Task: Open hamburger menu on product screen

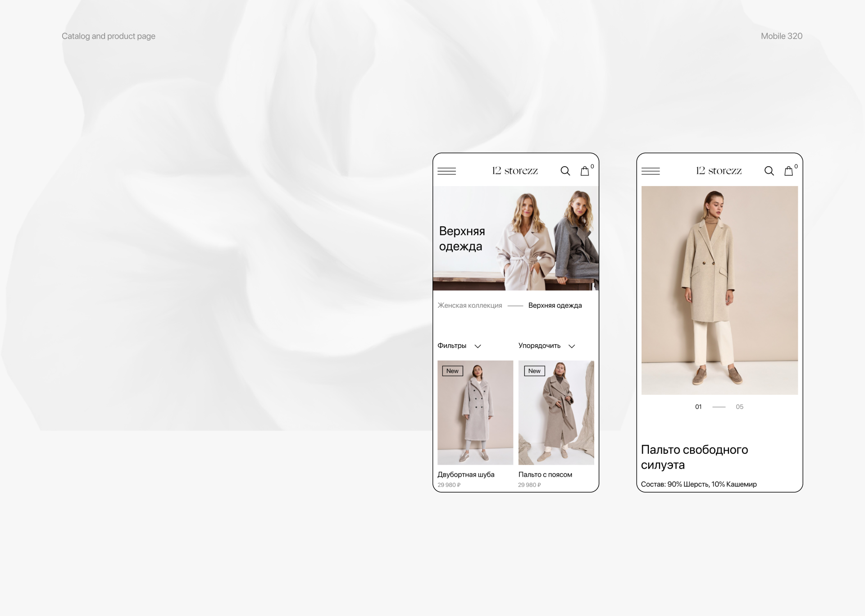Action: pos(650,171)
